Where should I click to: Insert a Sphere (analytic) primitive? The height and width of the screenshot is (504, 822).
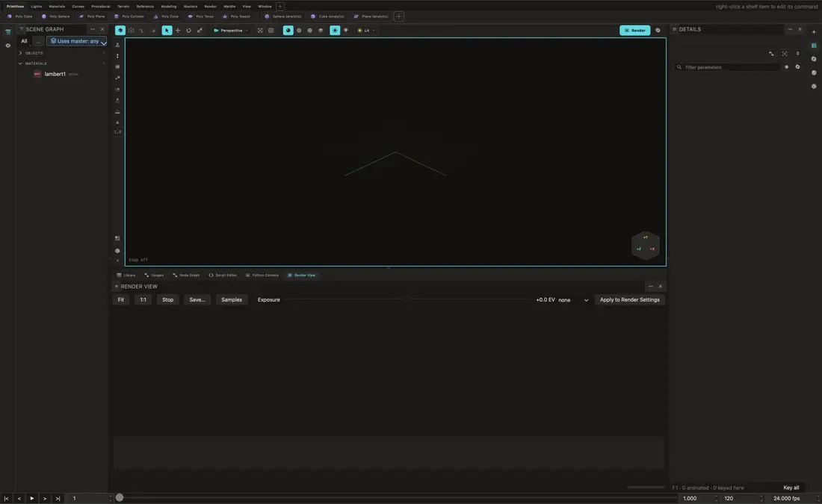coord(283,16)
